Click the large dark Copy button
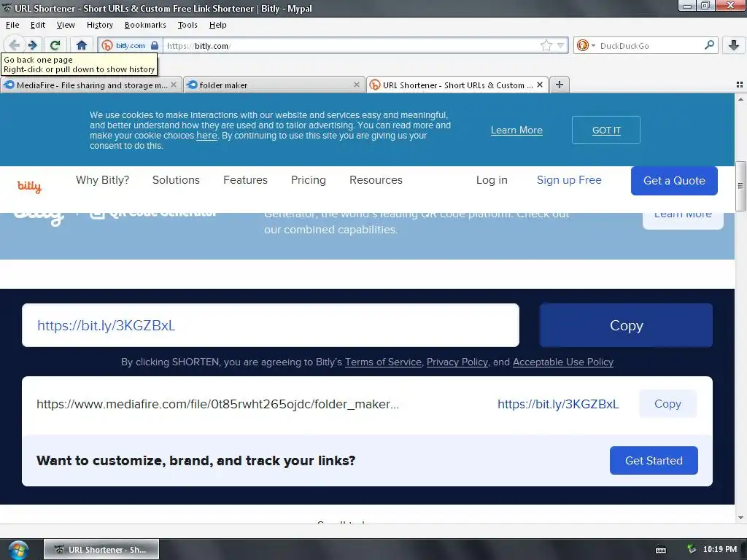The height and width of the screenshot is (560, 747). [626, 325]
